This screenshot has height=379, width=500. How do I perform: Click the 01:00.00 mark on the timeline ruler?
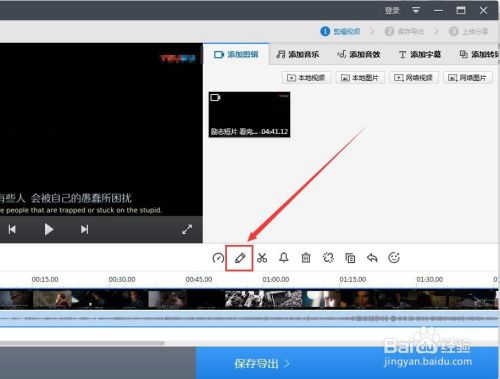pos(276,279)
